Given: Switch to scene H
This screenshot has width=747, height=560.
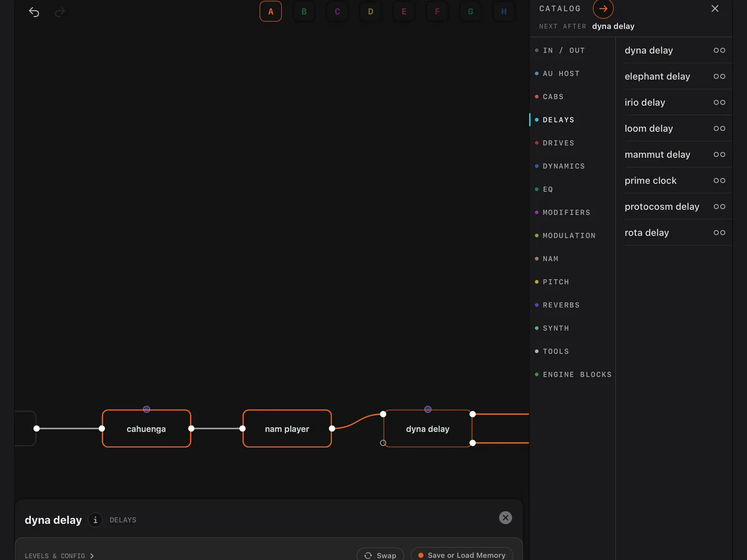Looking at the screenshot, I should pos(504,11).
